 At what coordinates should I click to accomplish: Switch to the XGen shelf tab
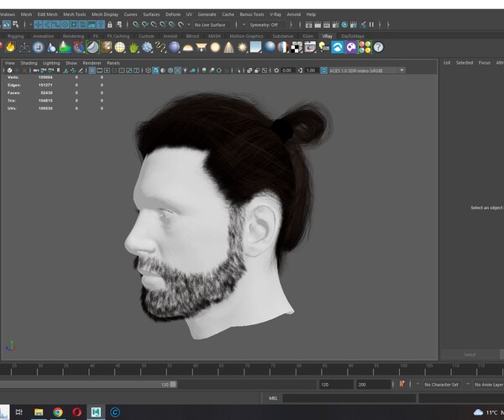pos(307,36)
